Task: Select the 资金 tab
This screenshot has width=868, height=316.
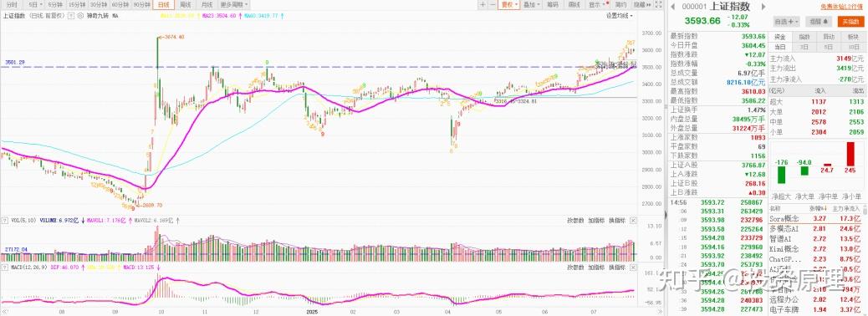Action: click(x=779, y=37)
